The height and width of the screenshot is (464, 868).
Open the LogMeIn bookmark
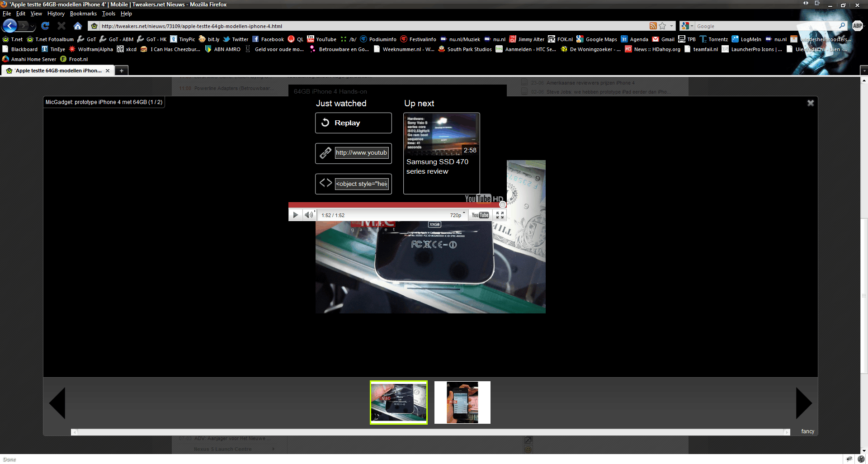(x=746, y=39)
